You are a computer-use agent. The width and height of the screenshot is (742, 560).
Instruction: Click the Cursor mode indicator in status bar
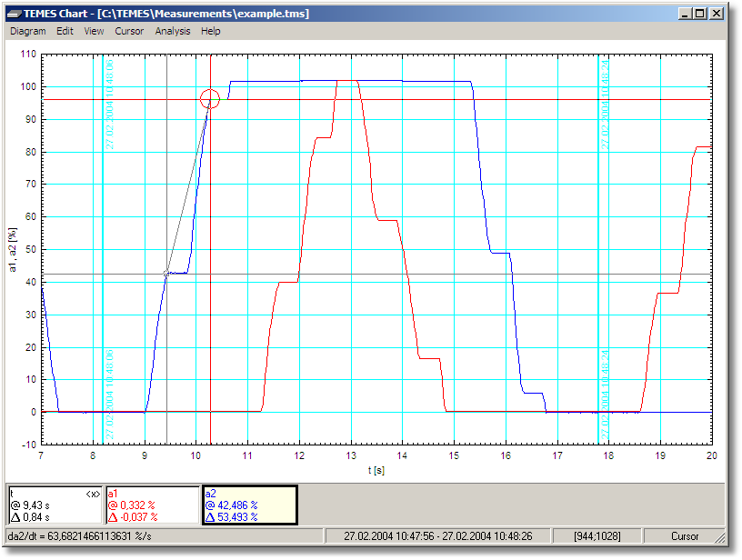click(686, 535)
